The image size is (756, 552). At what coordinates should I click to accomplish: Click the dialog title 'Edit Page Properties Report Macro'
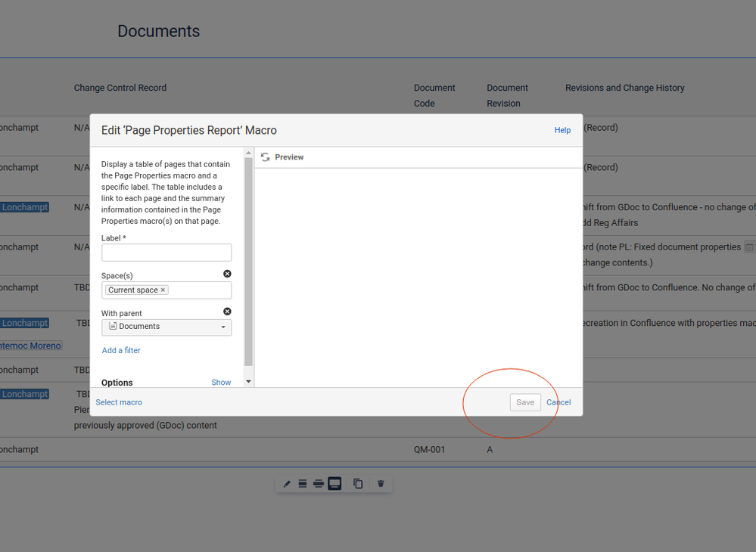coord(189,130)
